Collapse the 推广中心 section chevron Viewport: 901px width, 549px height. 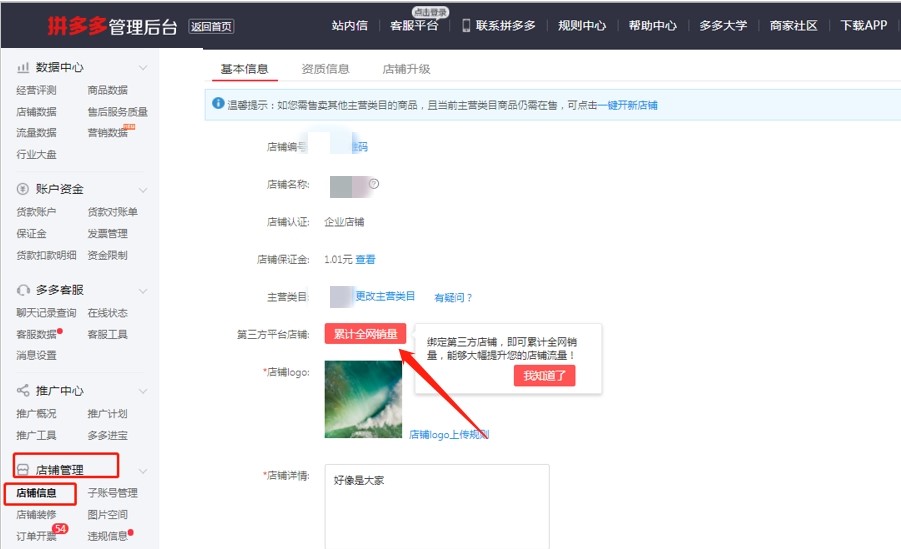pyautogui.click(x=143, y=391)
